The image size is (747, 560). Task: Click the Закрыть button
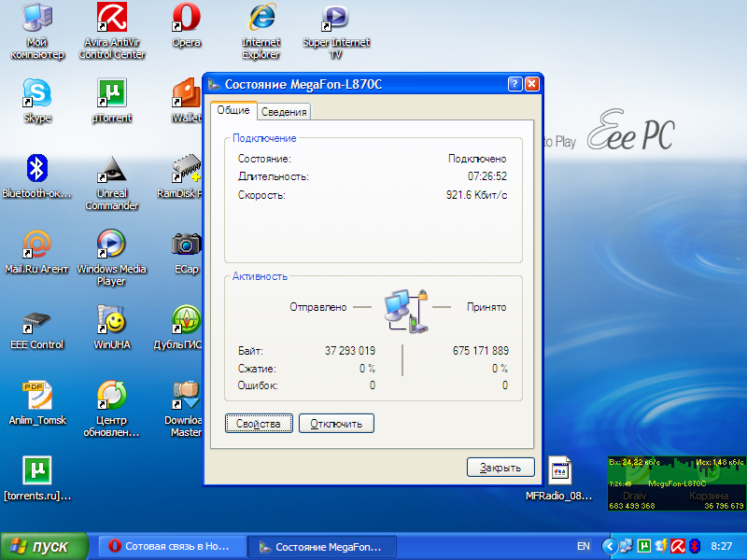pyautogui.click(x=500, y=468)
